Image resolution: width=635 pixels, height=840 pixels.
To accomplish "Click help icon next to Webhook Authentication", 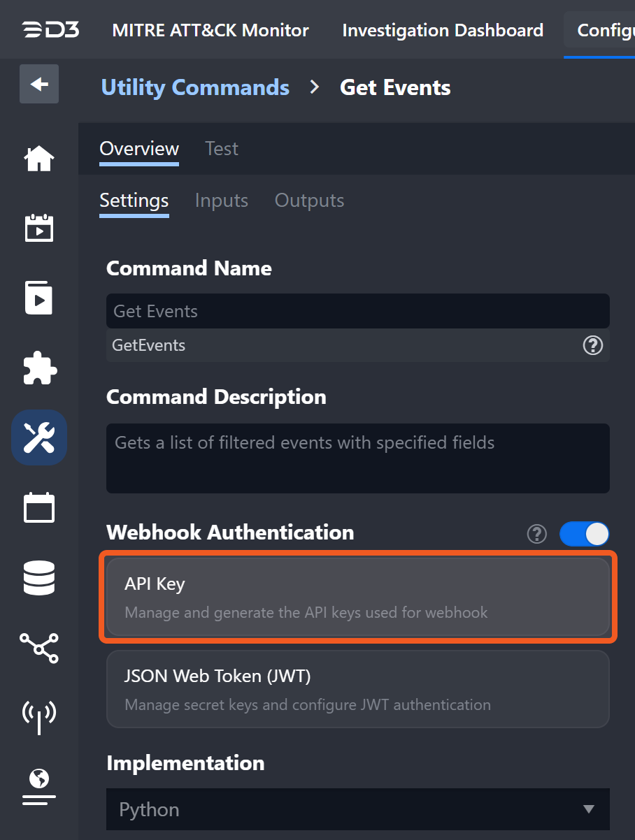I will coord(536,534).
